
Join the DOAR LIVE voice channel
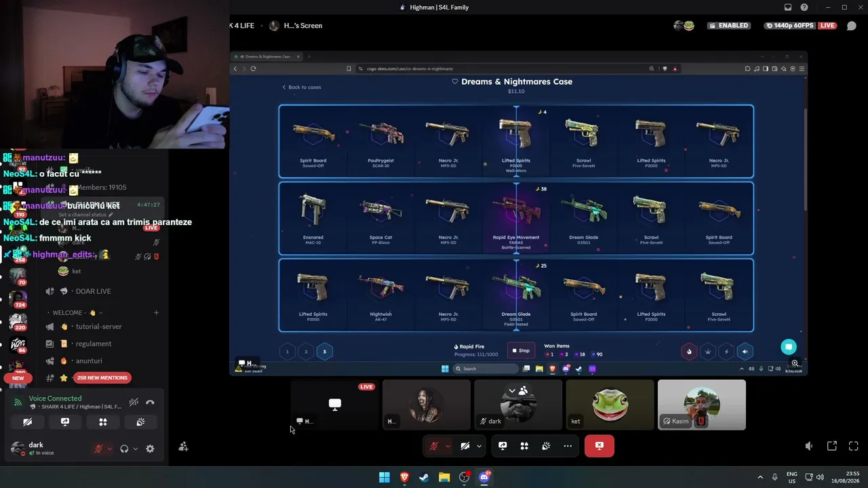click(x=93, y=291)
